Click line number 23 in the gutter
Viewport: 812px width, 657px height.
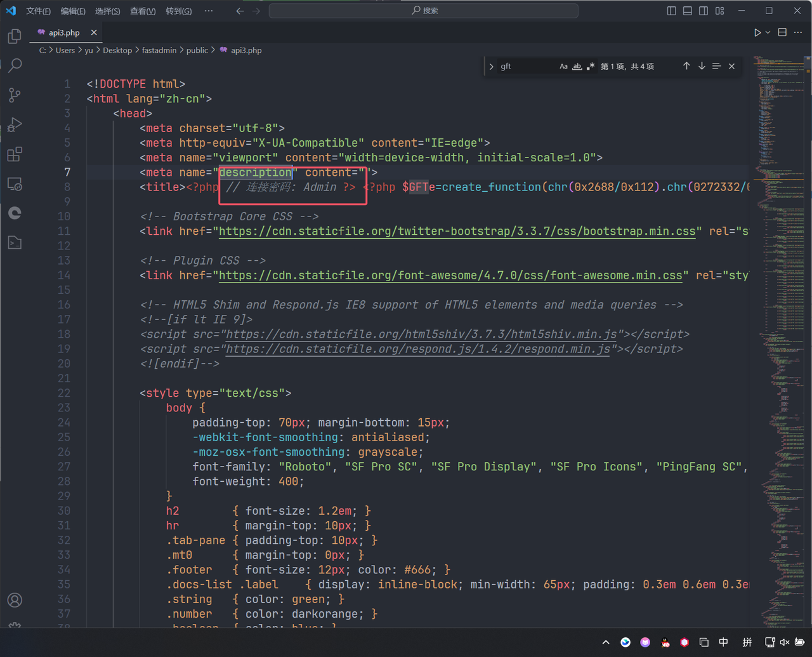pyautogui.click(x=64, y=408)
